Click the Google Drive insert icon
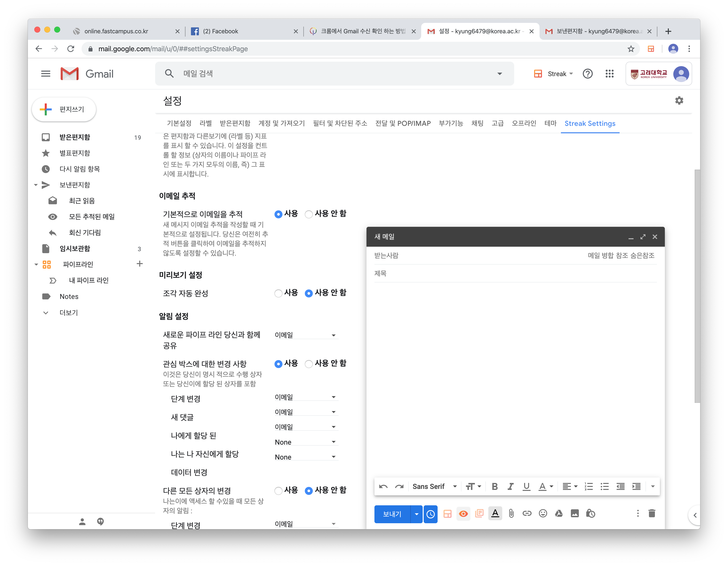This screenshot has width=728, height=566. pyautogui.click(x=559, y=514)
